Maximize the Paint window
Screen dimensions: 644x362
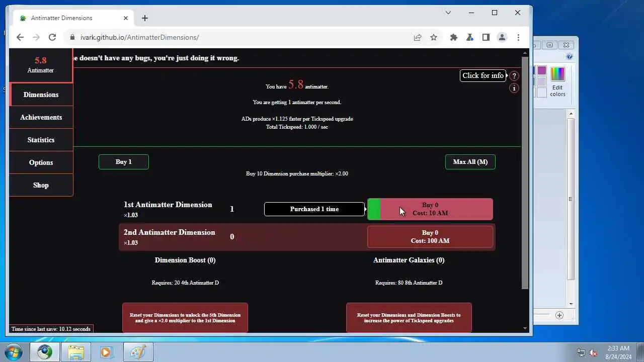550,45
